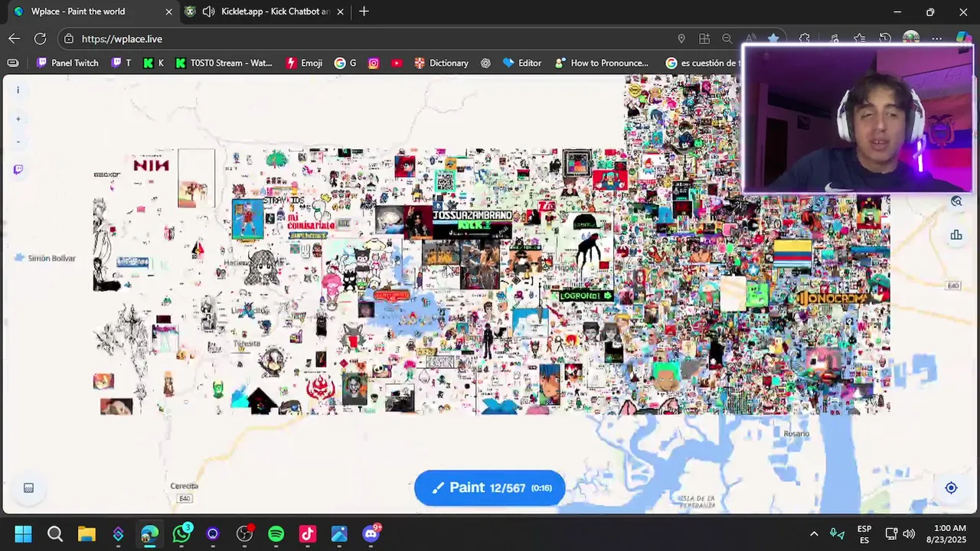Click the LOGRONO1 green label on canvas

(x=586, y=295)
